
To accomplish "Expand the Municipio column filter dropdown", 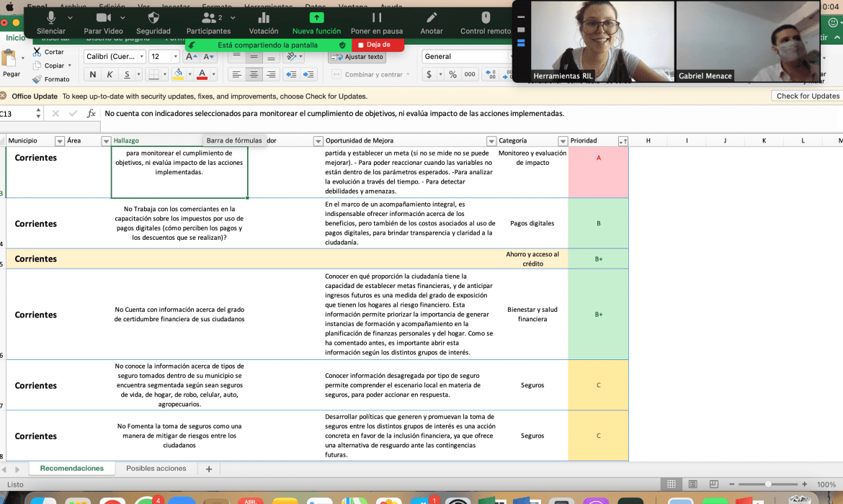I will click(60, 141).
